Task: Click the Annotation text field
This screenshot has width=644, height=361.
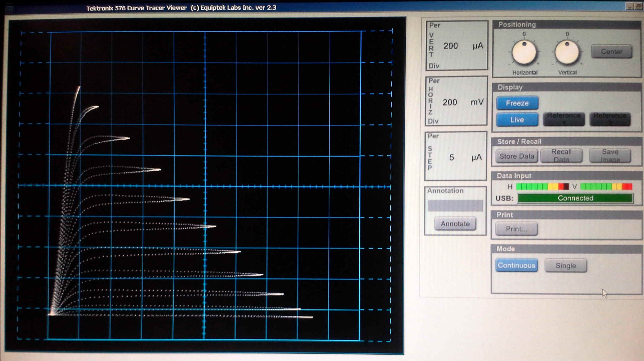Action: [455, 206]
